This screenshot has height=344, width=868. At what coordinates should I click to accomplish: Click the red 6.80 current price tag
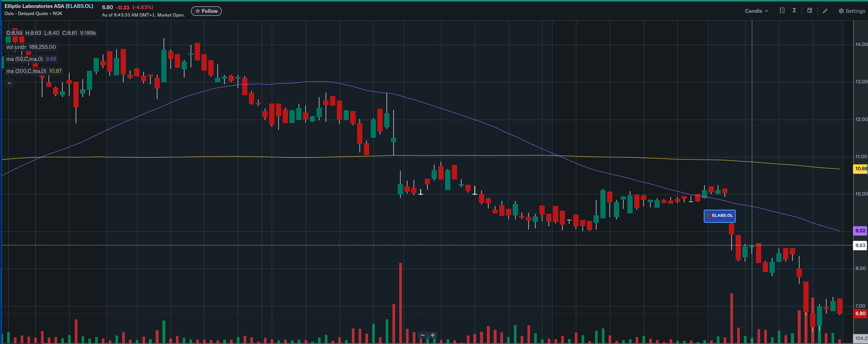860,314
